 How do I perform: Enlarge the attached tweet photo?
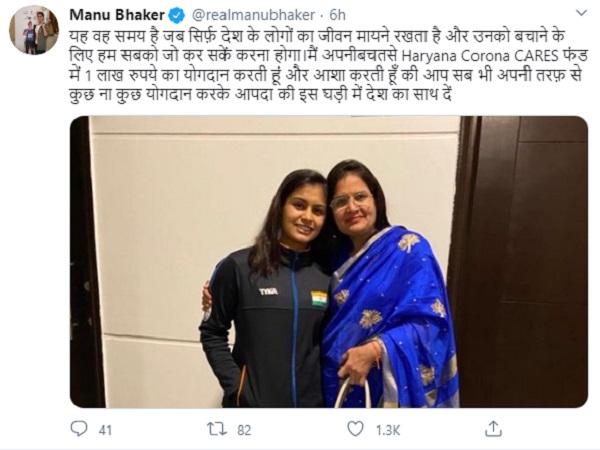(328, 262)
